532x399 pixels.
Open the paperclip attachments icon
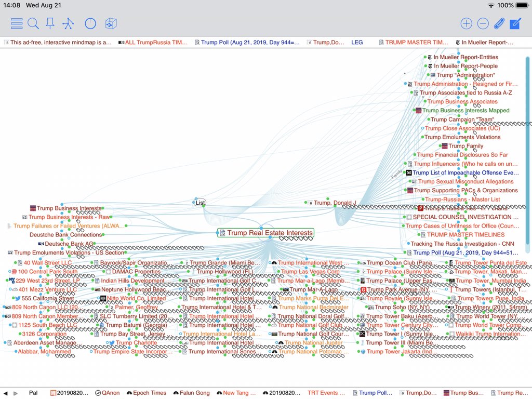(499, 23)
